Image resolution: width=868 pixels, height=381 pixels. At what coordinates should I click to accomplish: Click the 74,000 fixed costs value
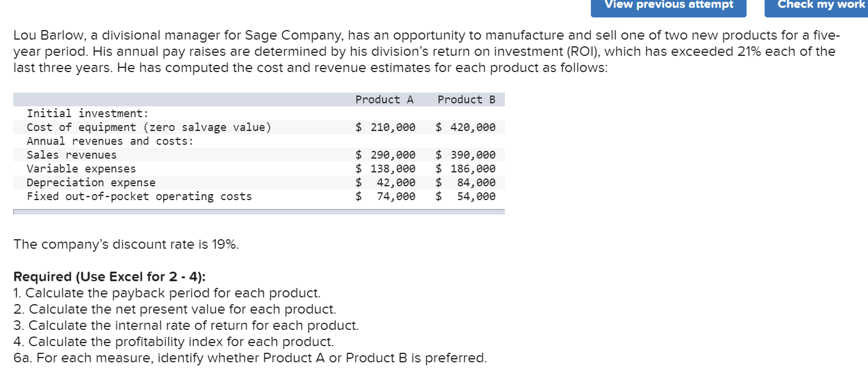tap(396, 197)
